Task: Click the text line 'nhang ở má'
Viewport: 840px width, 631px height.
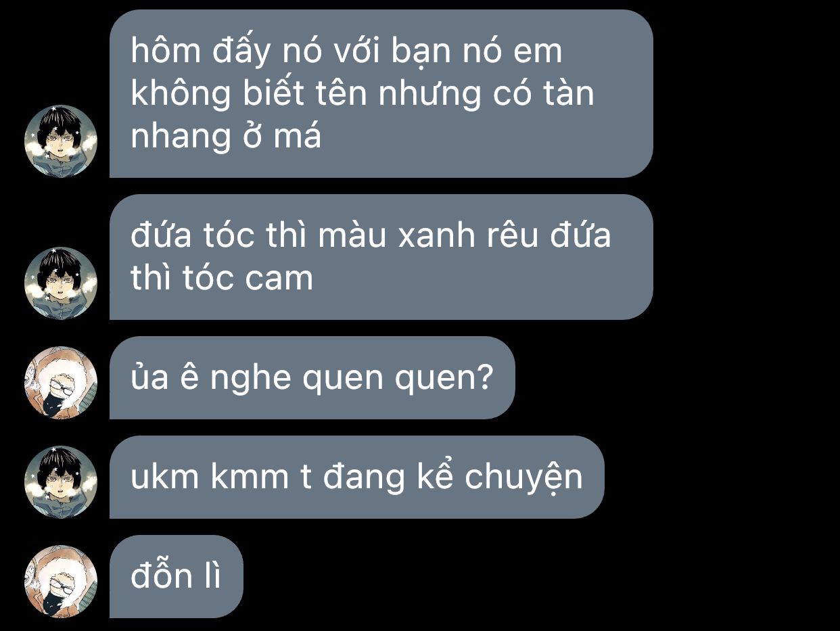Action: (226, 137)
